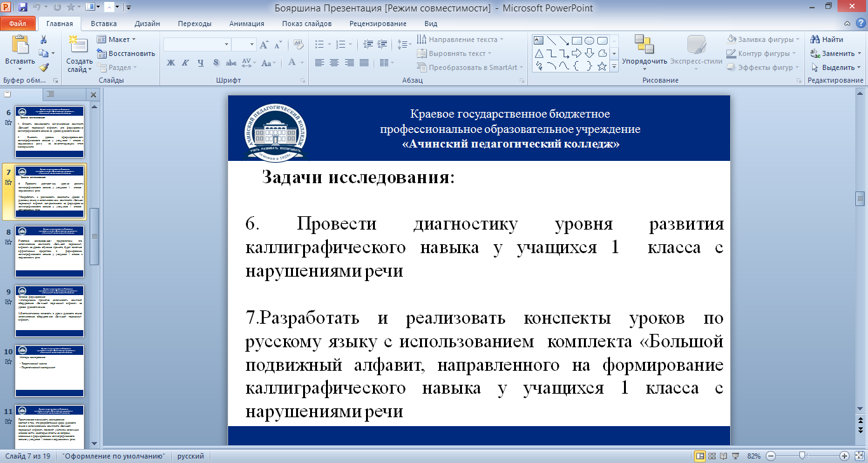This screenshot has height=463, width=868.
Task: Justify text in paragraph group
Action: [364, 62]
